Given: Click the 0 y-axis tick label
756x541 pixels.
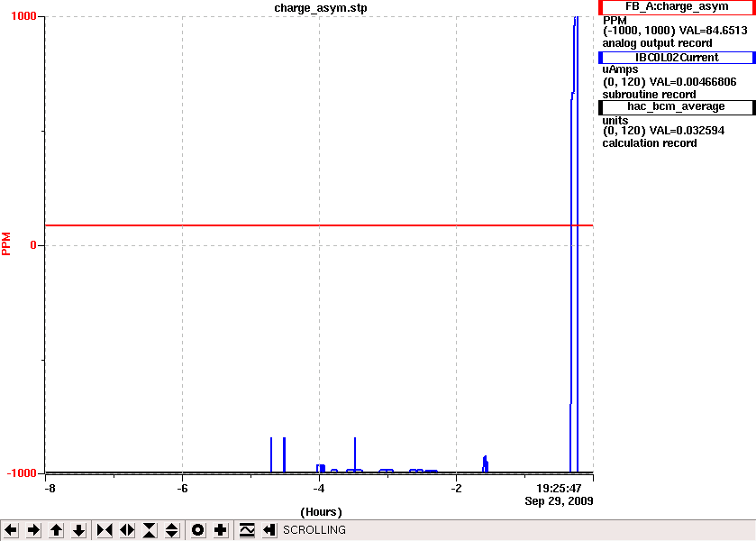Looking at the screenshot, I should [33, 245].
